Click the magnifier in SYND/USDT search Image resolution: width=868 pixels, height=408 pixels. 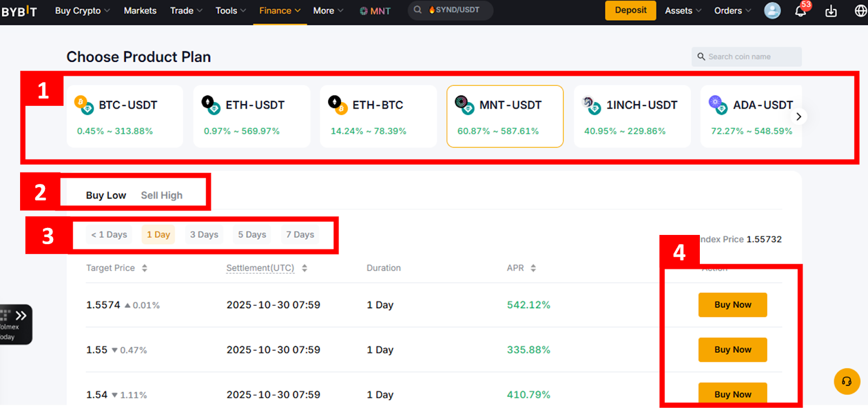418,10
